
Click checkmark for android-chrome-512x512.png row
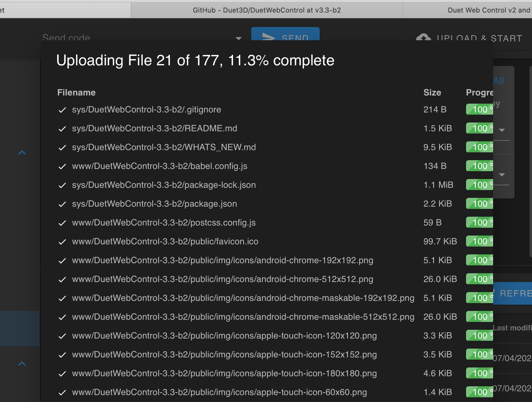click(62, 280)
